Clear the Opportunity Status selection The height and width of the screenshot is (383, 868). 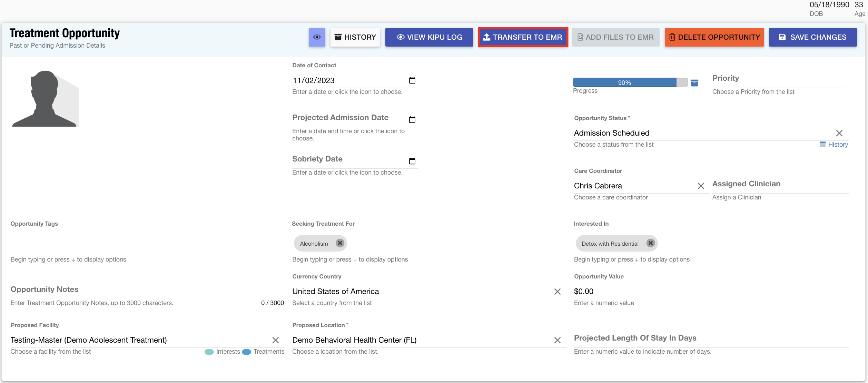pos(839,133)
